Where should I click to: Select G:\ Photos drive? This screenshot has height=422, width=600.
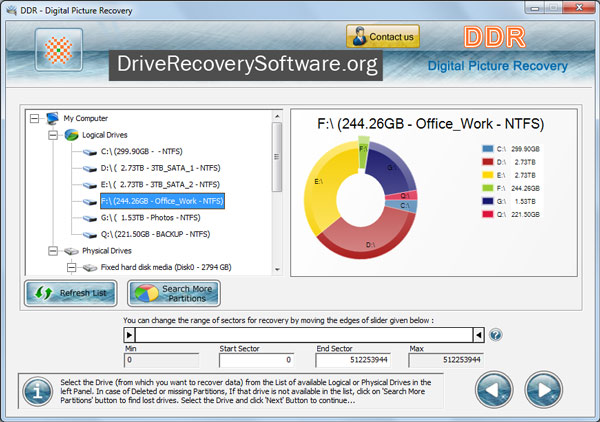tap(150, 218)
